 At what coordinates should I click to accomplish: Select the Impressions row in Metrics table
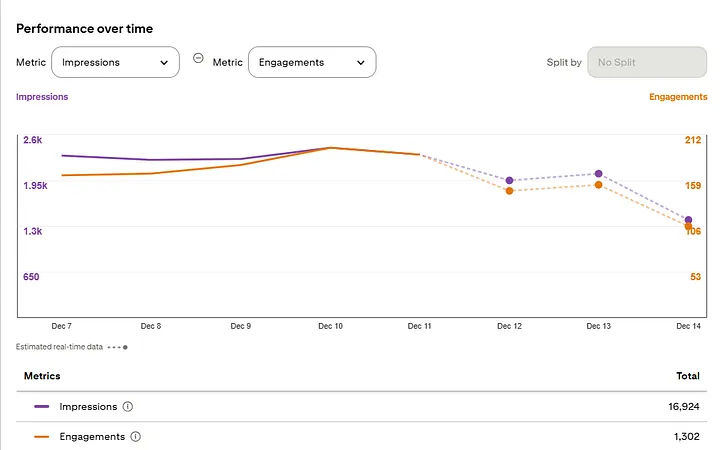coord(360,407)
